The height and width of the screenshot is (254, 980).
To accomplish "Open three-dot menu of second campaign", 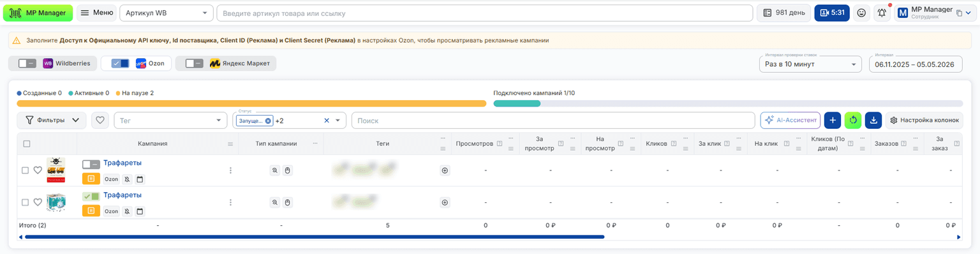I will point(230,202).
